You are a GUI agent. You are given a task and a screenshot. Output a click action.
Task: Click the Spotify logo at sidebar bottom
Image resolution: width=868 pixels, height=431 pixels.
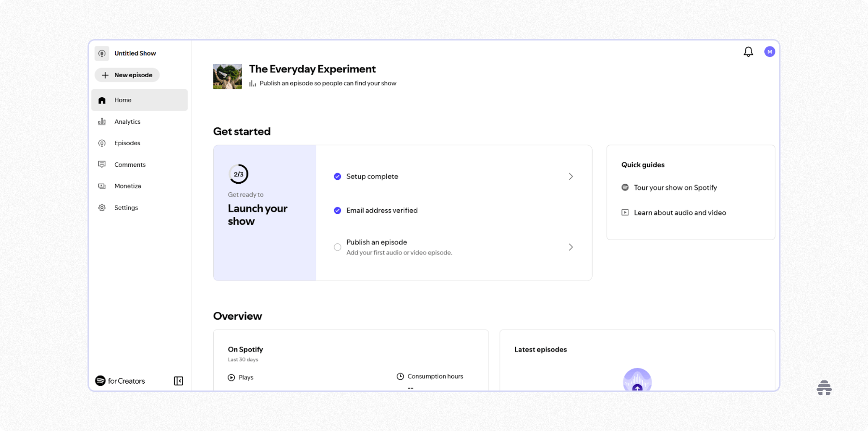(x=100, y=381)
